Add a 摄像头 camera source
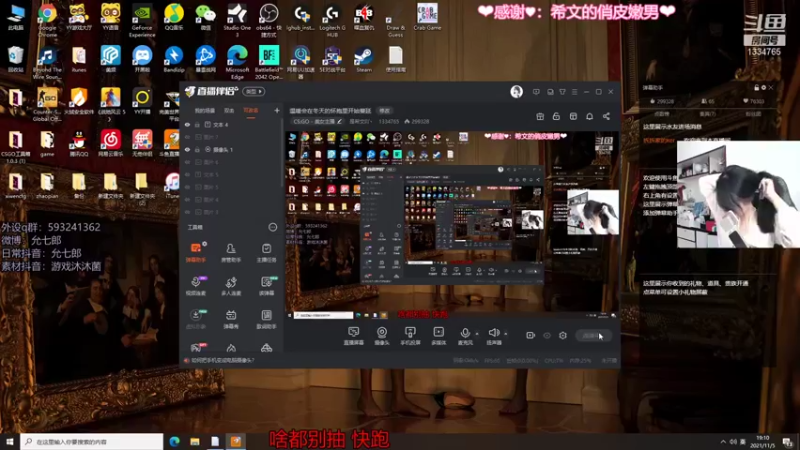 [x=382, y=336]
